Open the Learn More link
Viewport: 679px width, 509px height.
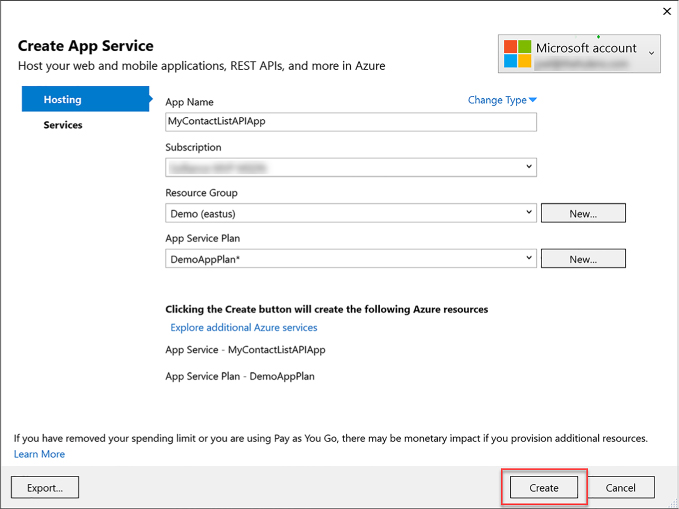point(39,454)
